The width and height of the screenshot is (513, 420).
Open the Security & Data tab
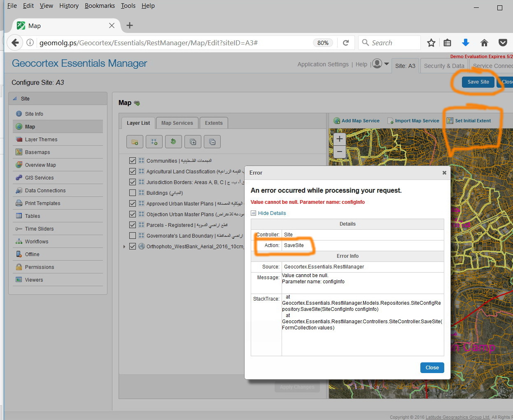(444, 66)
